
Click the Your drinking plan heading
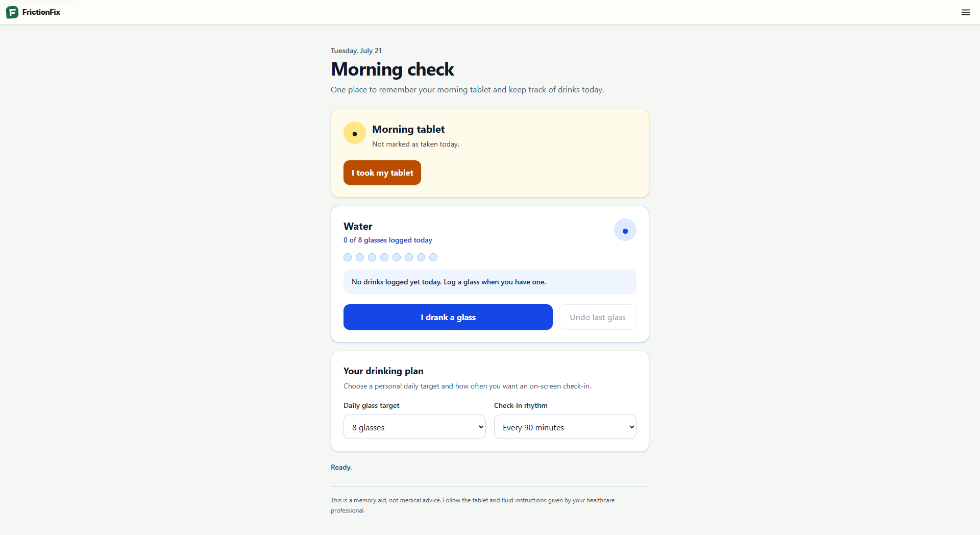pyautogui.click(x=383, y=371)
